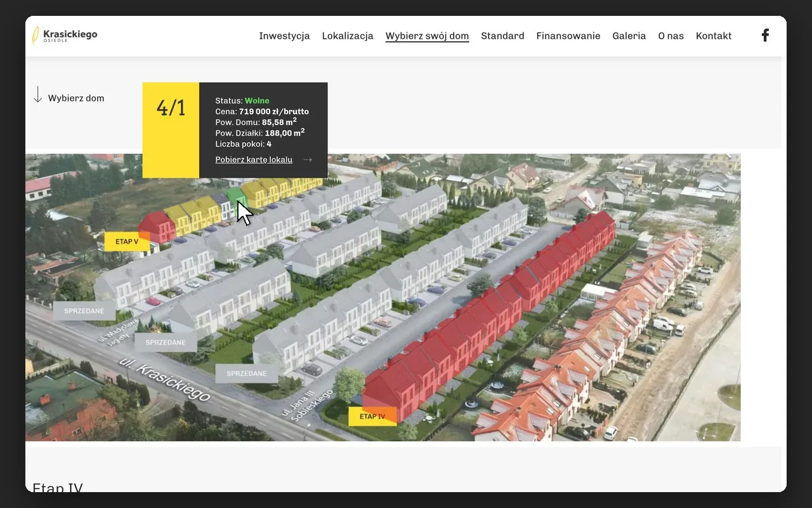The image size is (812, 508).
Task: Click the Wybierz dom text
Action: pos(76,98)
